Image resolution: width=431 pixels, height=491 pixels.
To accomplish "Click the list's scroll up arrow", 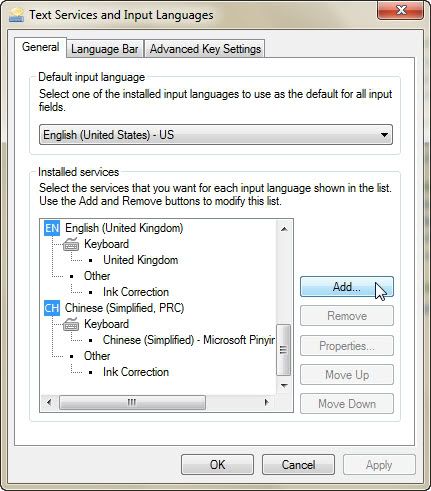I will tap(284, 229).
